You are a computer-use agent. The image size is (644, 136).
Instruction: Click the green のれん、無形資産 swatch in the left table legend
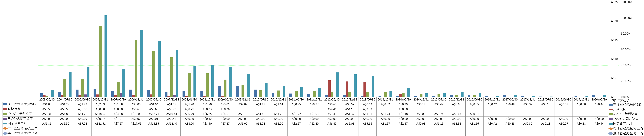point(5,114)
